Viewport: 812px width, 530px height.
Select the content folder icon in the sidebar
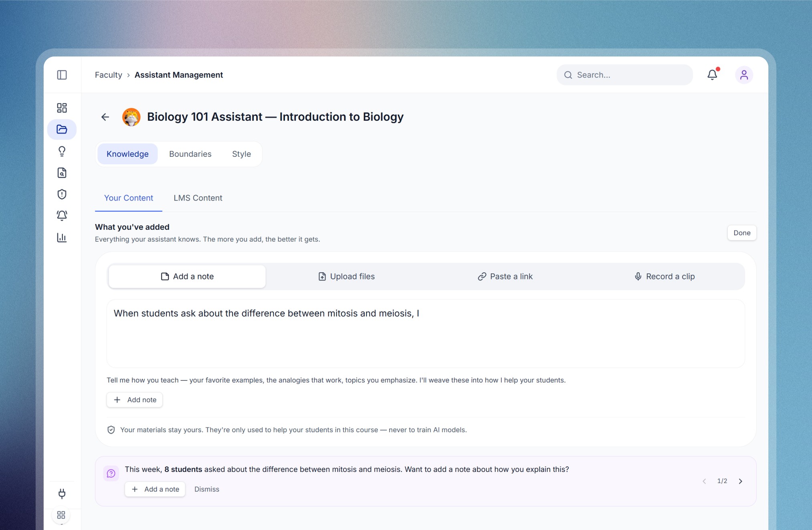[x=62, y=129]
